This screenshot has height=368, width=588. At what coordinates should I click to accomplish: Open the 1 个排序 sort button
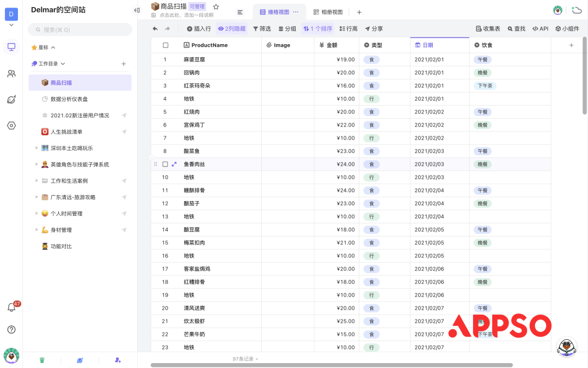click(317, 28)
